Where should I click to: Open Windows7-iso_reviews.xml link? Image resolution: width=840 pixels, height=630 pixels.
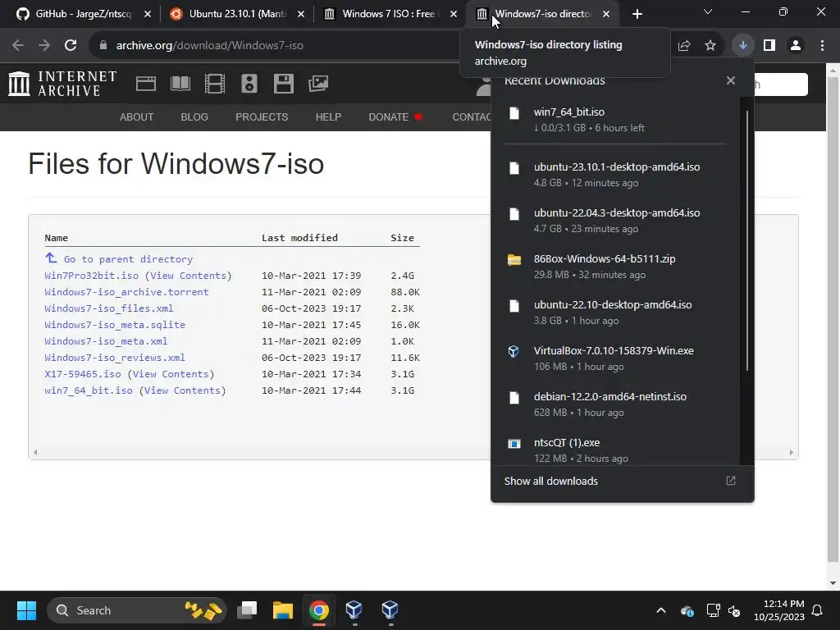click(115, 358)
